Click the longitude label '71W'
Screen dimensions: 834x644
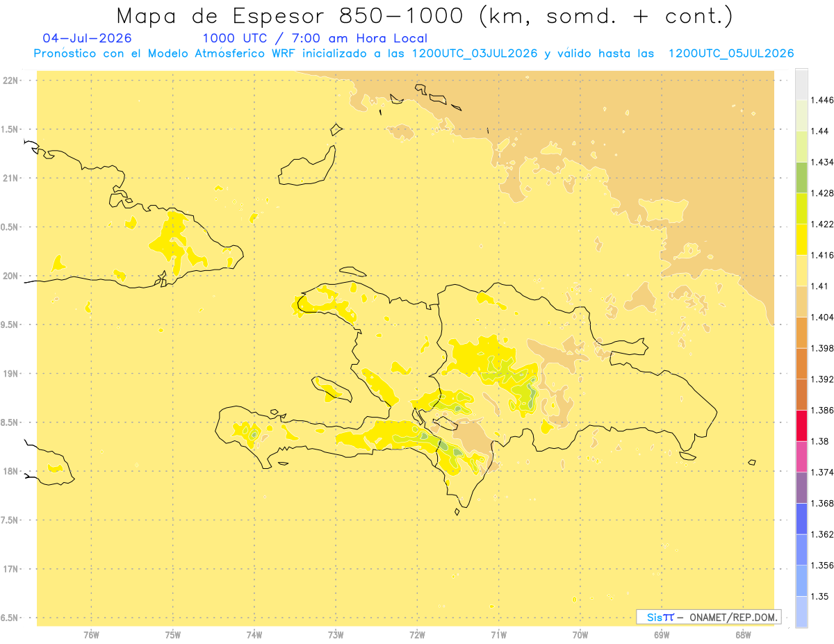pyautogui.click(x=498, y=635)
